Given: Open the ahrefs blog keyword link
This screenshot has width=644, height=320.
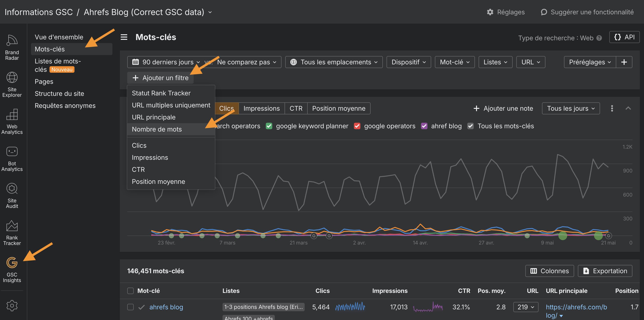Looking at the screenshot, I should click(x=166, y=307).
